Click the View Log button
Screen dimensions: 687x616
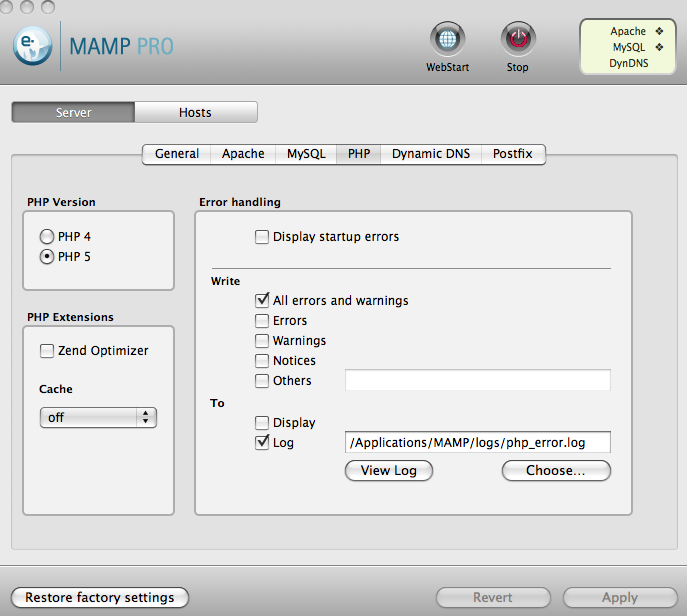coord(389,471)
